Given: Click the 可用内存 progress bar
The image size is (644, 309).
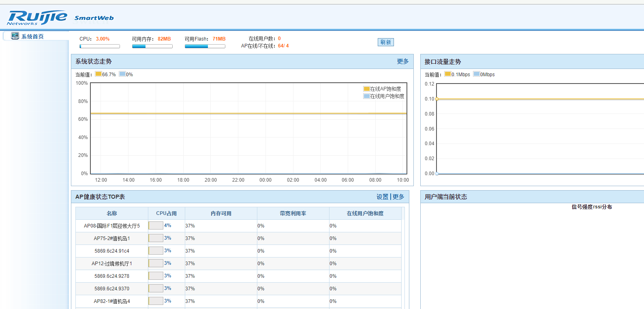Looking at the screenshot, I should 152,46.
